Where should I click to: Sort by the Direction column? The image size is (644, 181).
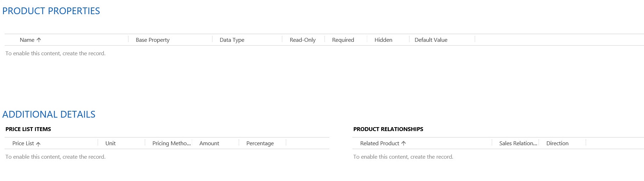557,143
